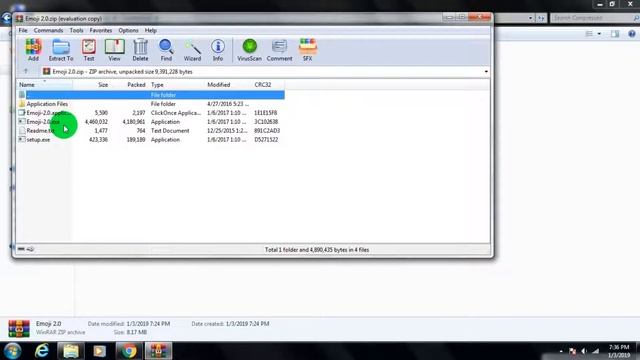Screen dimensions: 640x360
Task: Click the Emoji 2.0 archive thumbnail
Action: 19,329
